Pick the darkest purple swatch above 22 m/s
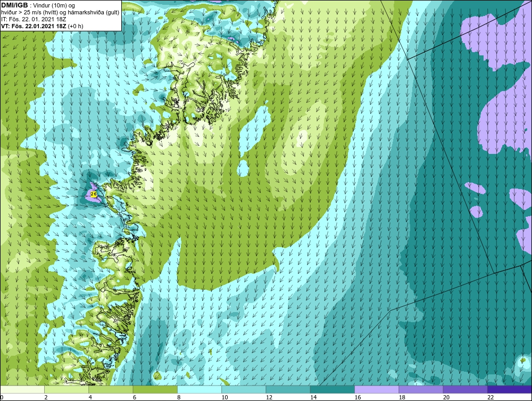The image size is (532, 401). [x=510, y=389]
